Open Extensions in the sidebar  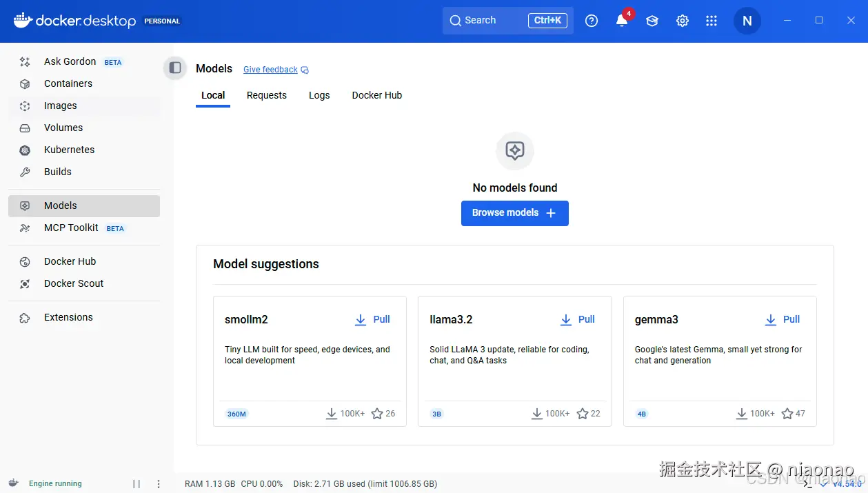[84, 317]
